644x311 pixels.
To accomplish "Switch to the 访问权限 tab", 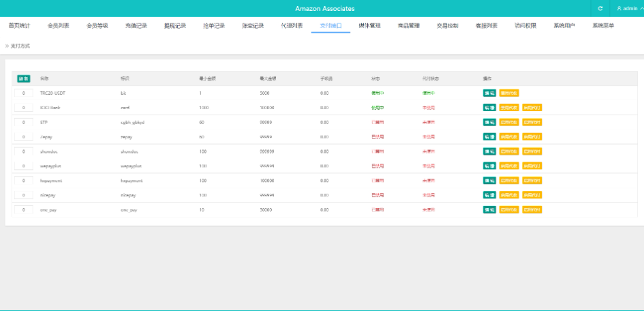I will (525, 25).
